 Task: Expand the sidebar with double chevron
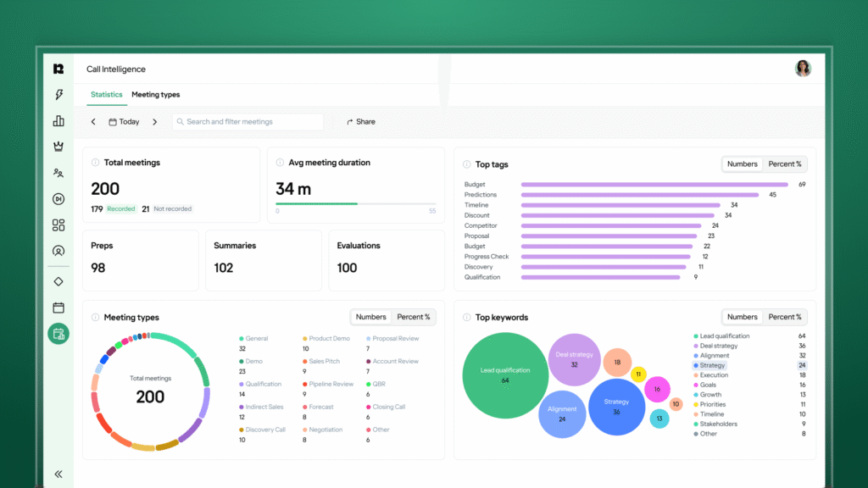coord(58,474)
